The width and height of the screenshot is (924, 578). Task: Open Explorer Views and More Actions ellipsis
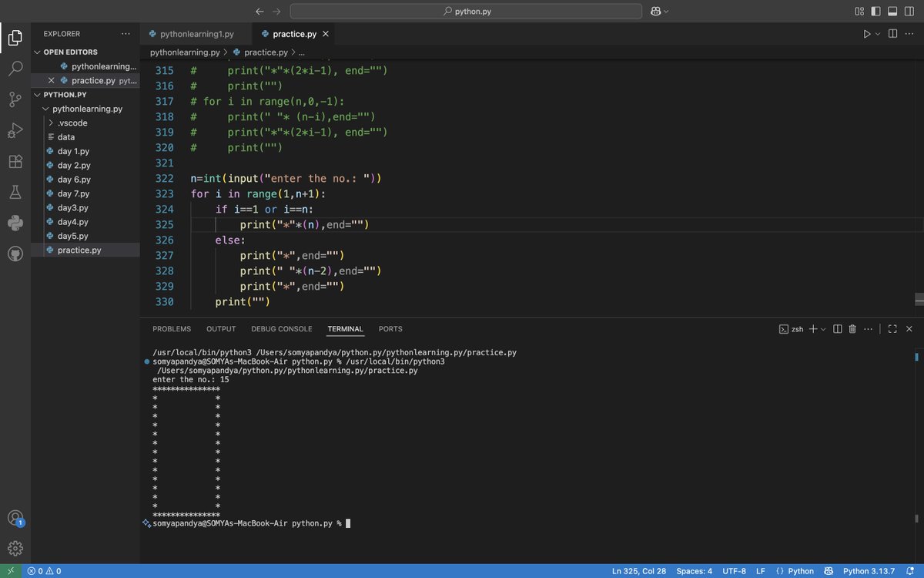(x=126, y=34)
